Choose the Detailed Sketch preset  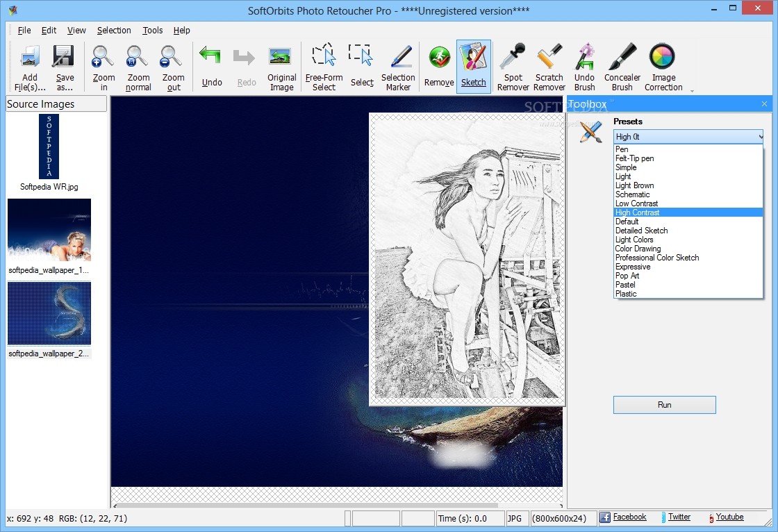(688, 231)
